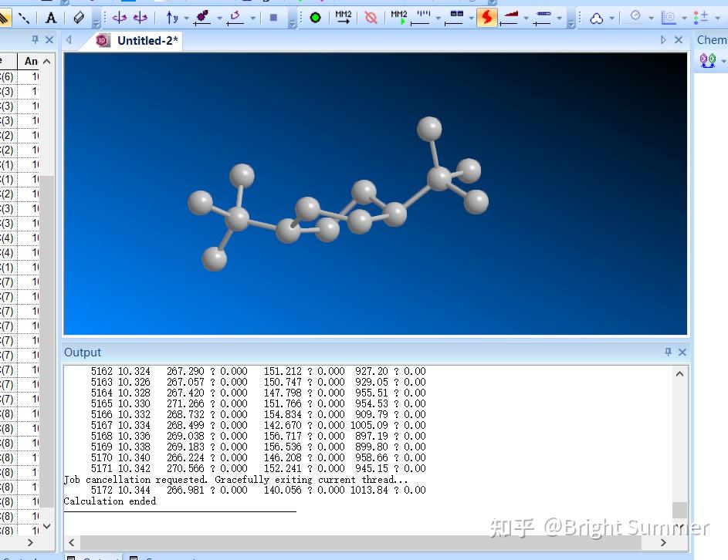Select the Eraser tool
Screen dimensions: 728x560
pyautogui.click(x=79, y=18)
